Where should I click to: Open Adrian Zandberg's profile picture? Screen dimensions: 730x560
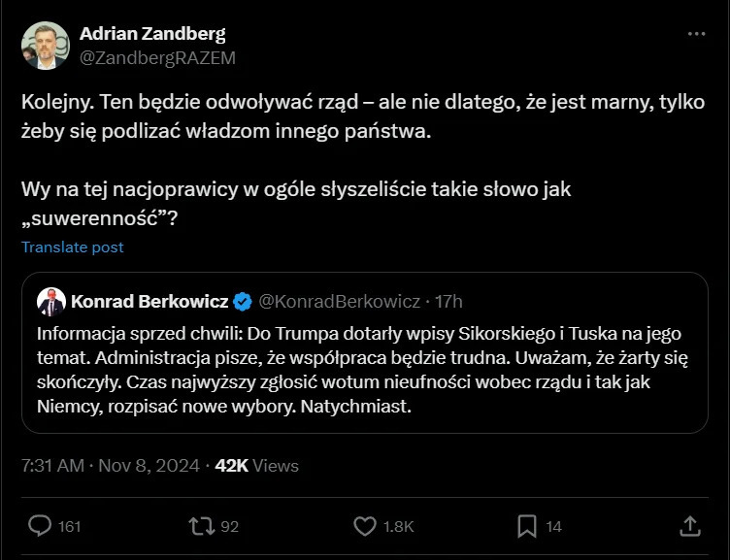coord(46,46)
